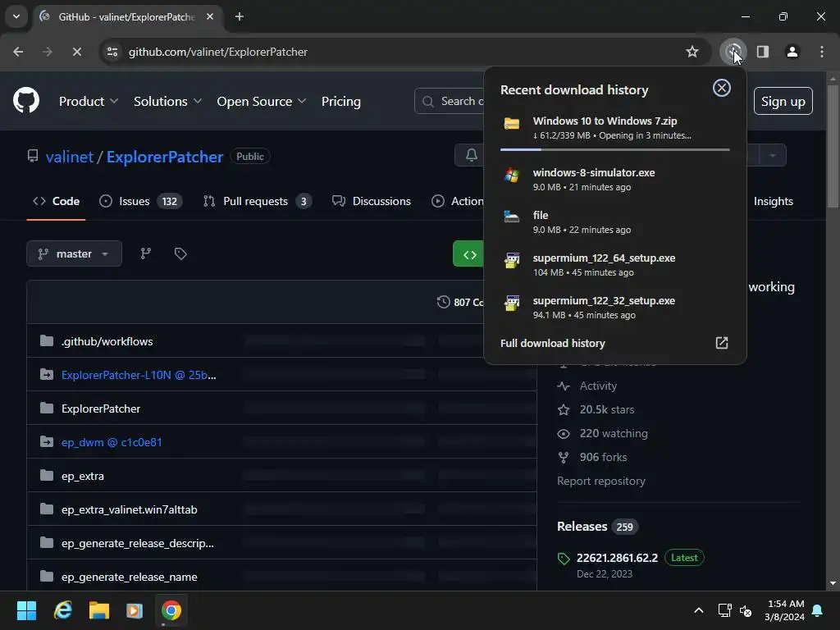
Task: Switch to the Insights tab
Action: tap(773, 202)
